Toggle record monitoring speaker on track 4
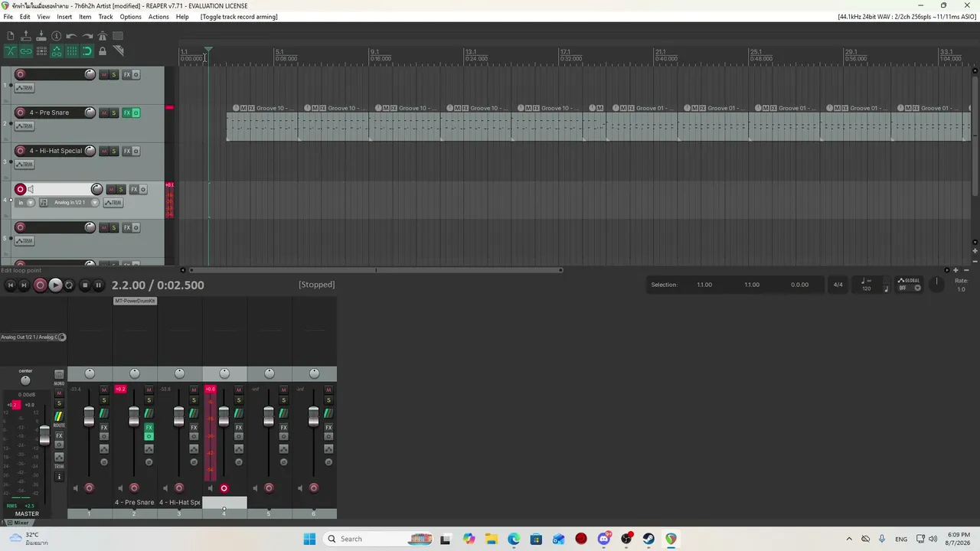The height and width of the screenshot is (551, 980). (31, 189)
